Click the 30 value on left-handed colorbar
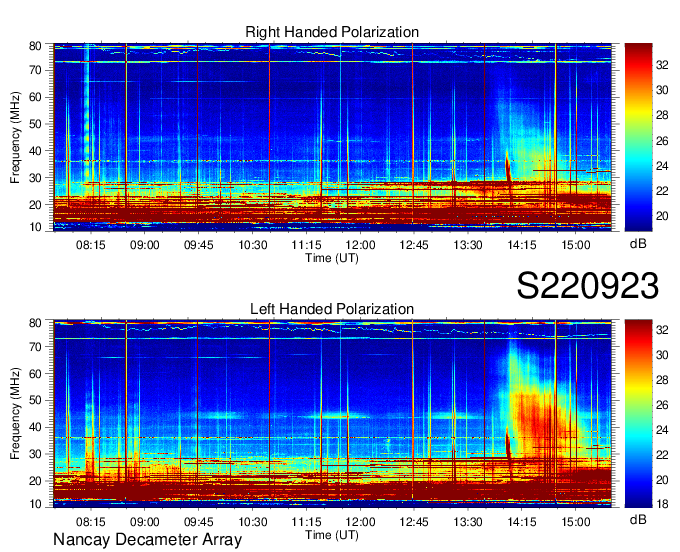Viewport: 680px width, 552px height. click(662, 356)
